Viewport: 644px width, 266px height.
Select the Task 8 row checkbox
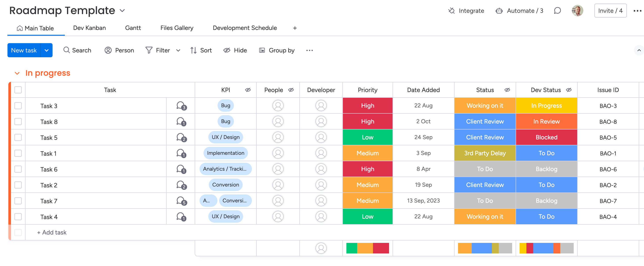click(x=18, y=122)
